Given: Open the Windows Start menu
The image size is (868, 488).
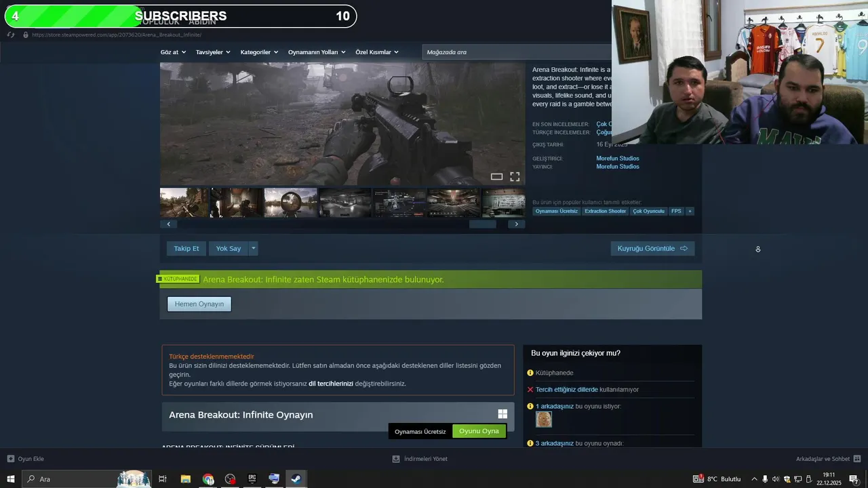Looking at the screenshot, I should (11, 479).
